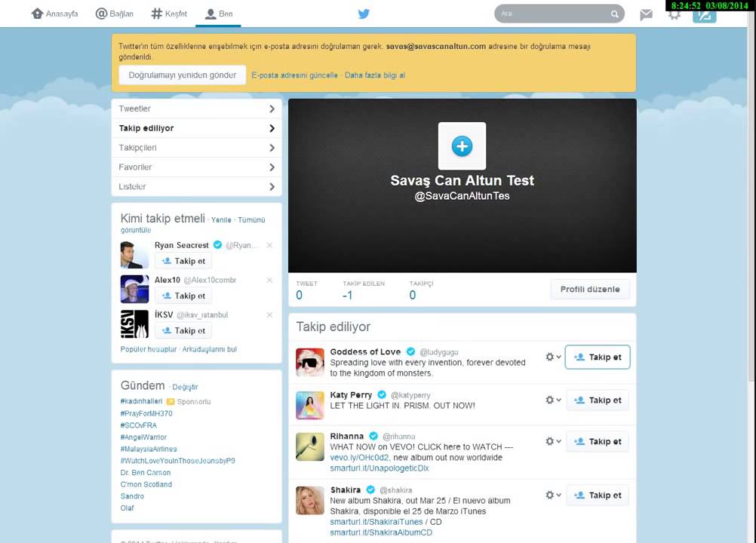
Task: Click the search magnifier icon
Action: pos(615,14)
